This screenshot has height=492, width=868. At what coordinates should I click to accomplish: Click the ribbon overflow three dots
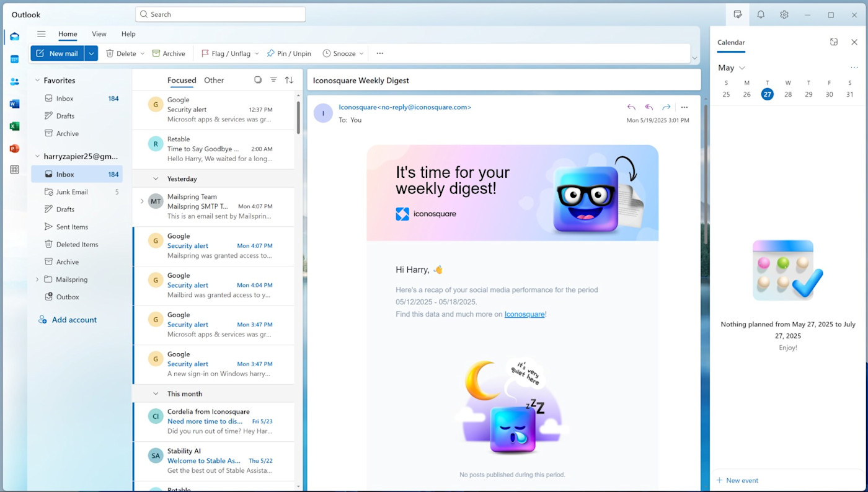pos(380,53)
